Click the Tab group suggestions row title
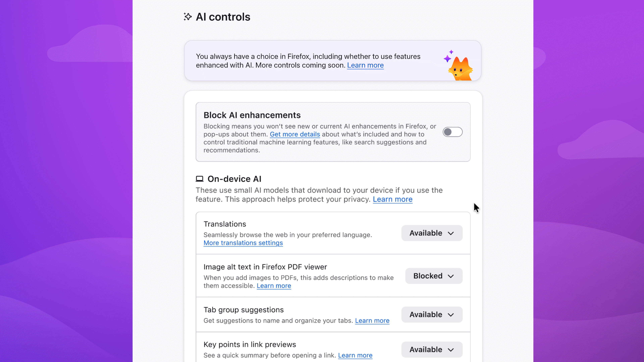 [244, 310]
